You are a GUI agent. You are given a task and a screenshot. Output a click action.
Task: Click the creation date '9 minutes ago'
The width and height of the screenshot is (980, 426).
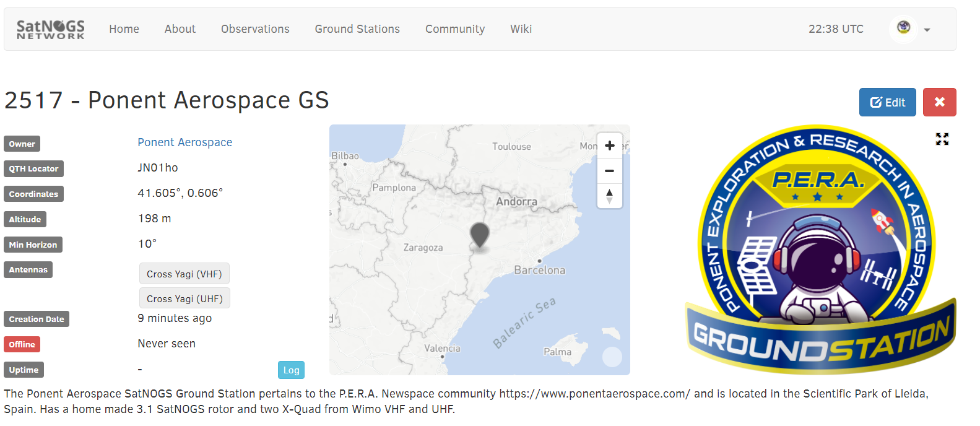tap(175, 318)
